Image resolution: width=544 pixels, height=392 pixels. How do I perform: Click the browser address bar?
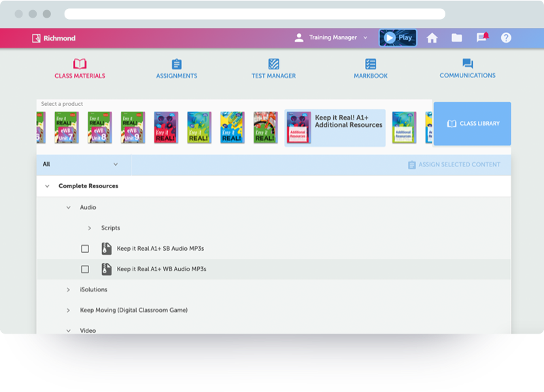pos(254,14)
